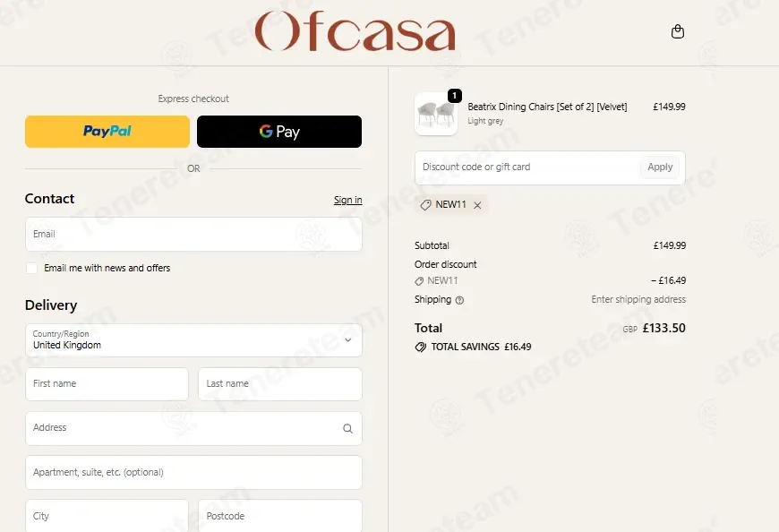Click the Delivery section heading
Screen dimensions: 779x532
[51, 305]
